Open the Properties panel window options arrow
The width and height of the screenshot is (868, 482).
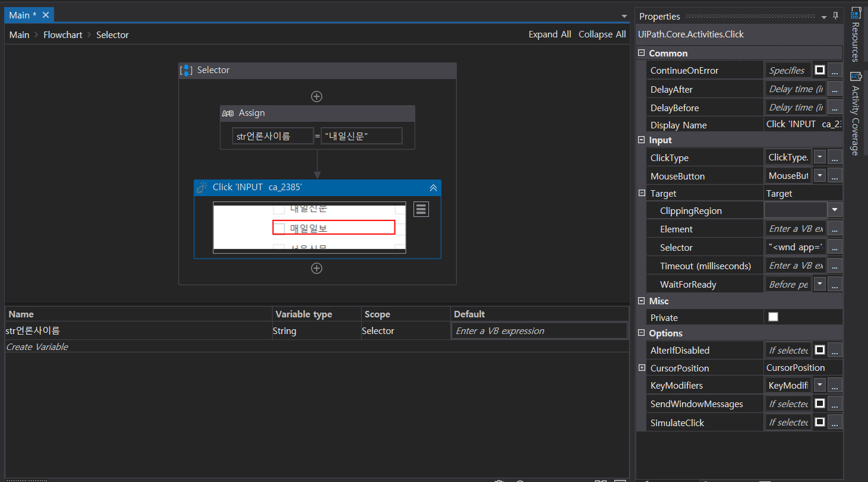coord(824,17)
